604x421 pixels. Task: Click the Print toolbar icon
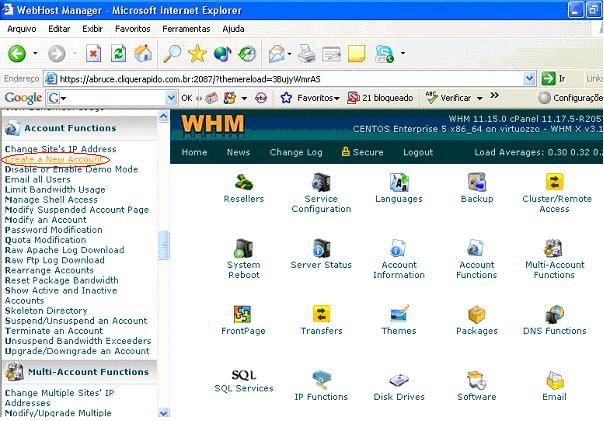[307, 54]
